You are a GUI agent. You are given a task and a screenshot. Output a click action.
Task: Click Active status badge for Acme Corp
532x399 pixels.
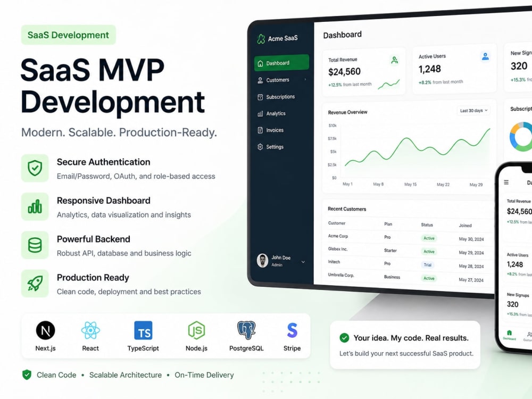(429, 238)
